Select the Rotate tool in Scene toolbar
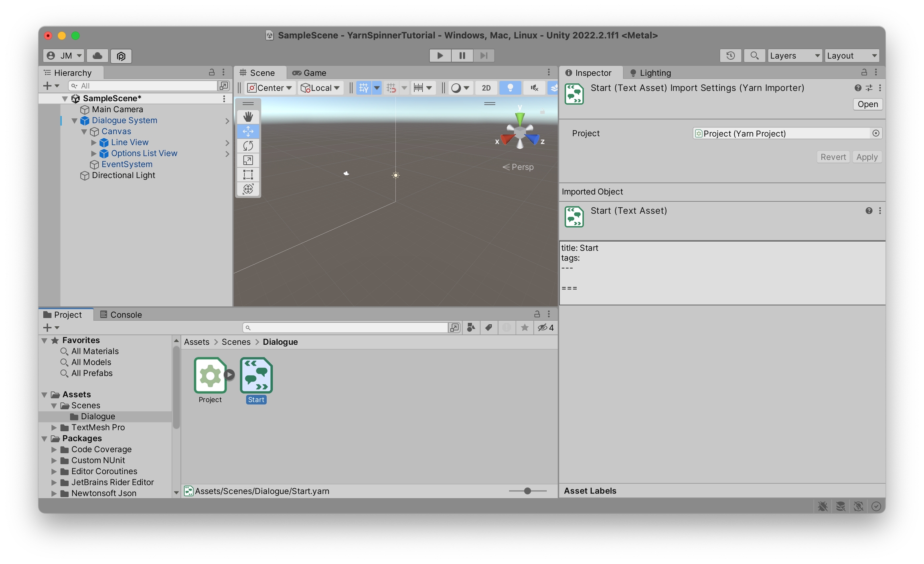Screen dimensions: 924x564 coord(248,146)
